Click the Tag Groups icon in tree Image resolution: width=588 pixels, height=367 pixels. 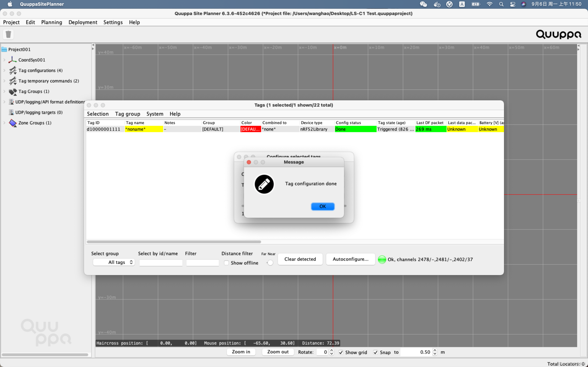13,92
